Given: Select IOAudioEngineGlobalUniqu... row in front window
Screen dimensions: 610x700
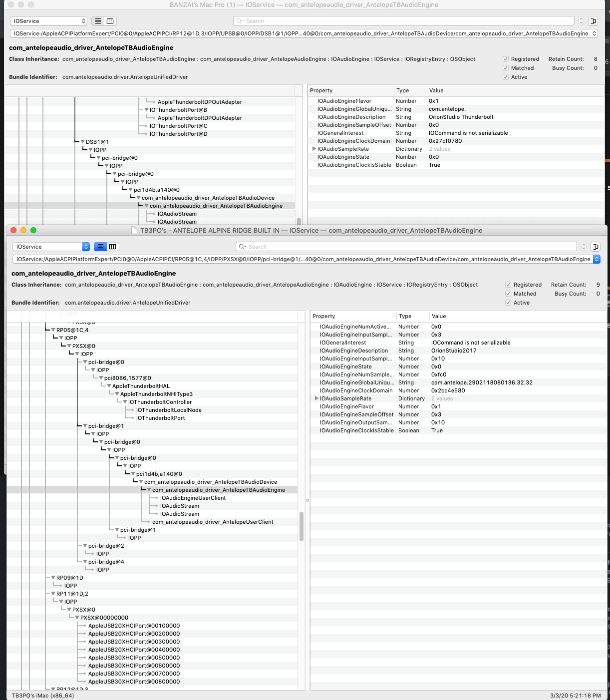Looking at the screenshot, I should pos(458,382).
